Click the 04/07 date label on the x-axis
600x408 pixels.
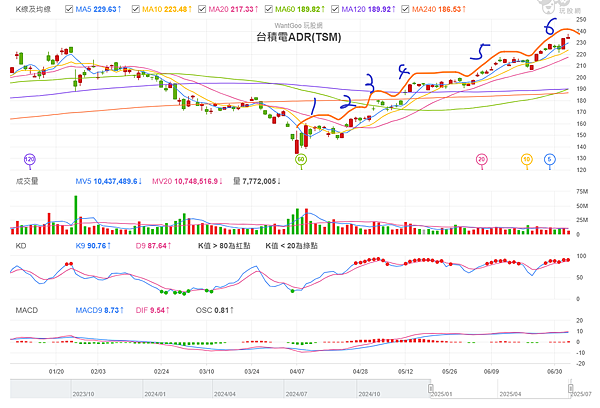(297, 371)
